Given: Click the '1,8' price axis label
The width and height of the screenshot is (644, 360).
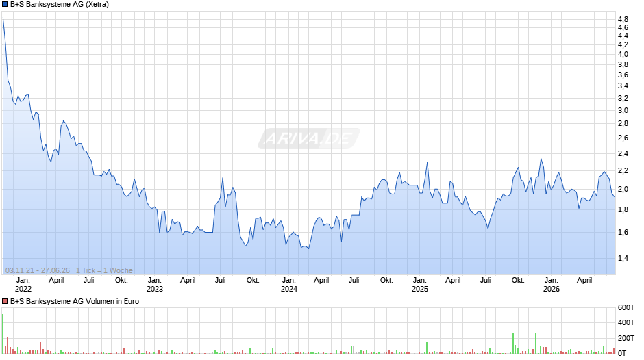Looking at the screenshot, I should [623, 209].
